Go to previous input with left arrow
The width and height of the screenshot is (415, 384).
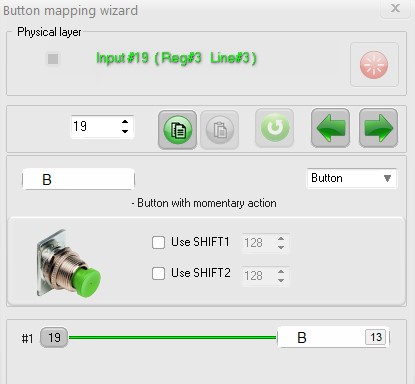pyautogui.click(x=330, y=128)
